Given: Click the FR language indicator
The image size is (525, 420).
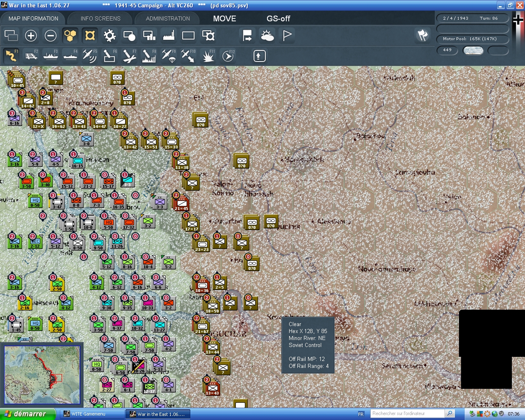Looking at the screenshot, I should 361,414.
